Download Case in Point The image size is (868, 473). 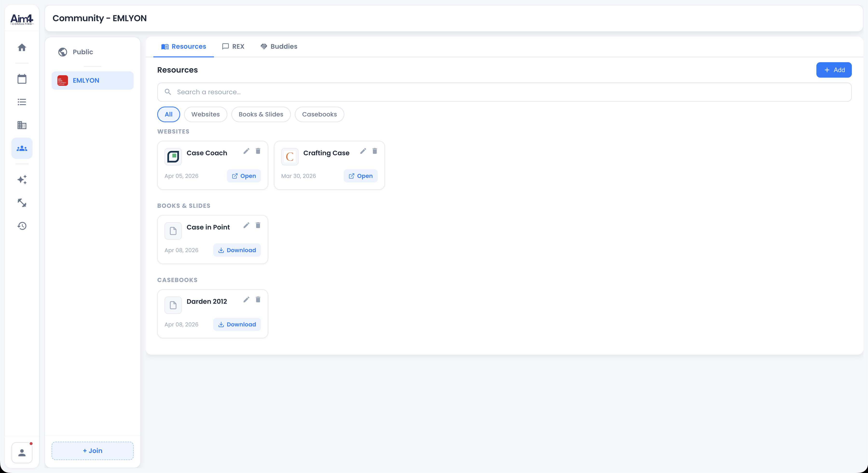click(237, 250)
